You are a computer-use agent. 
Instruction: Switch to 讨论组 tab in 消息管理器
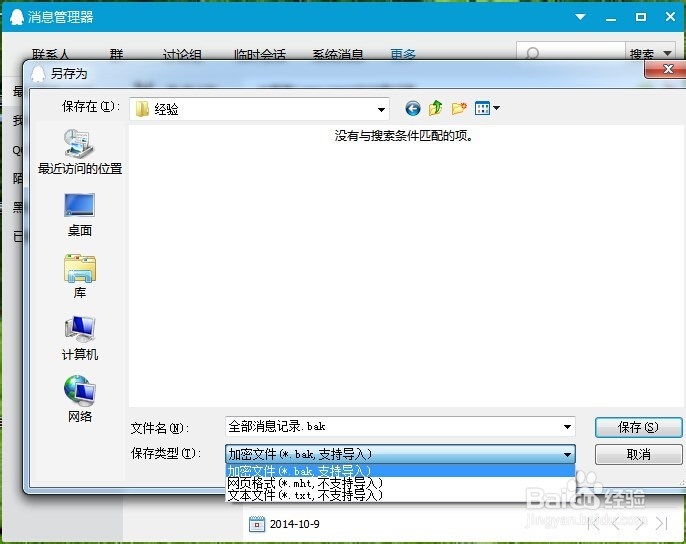coord(182,55)
